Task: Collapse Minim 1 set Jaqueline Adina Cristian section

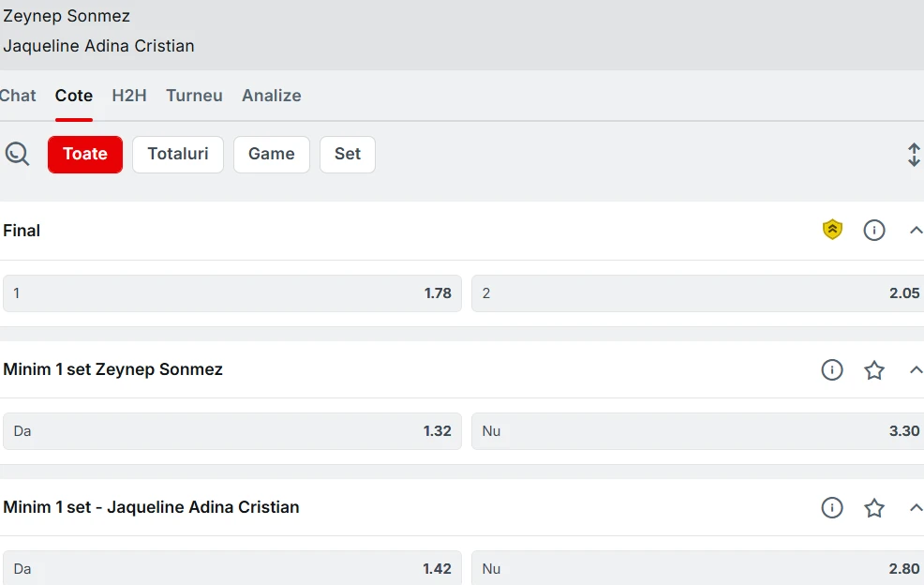Action: click(x=916, y=507)
